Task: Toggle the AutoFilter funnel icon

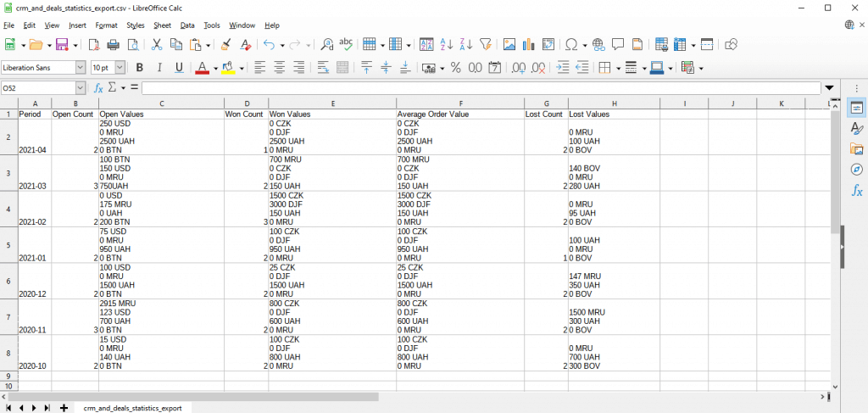Action: 486,44
